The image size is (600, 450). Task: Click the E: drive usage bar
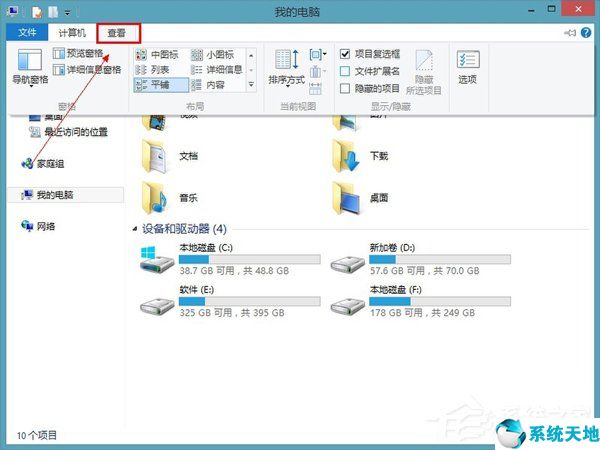click(249, 302)
